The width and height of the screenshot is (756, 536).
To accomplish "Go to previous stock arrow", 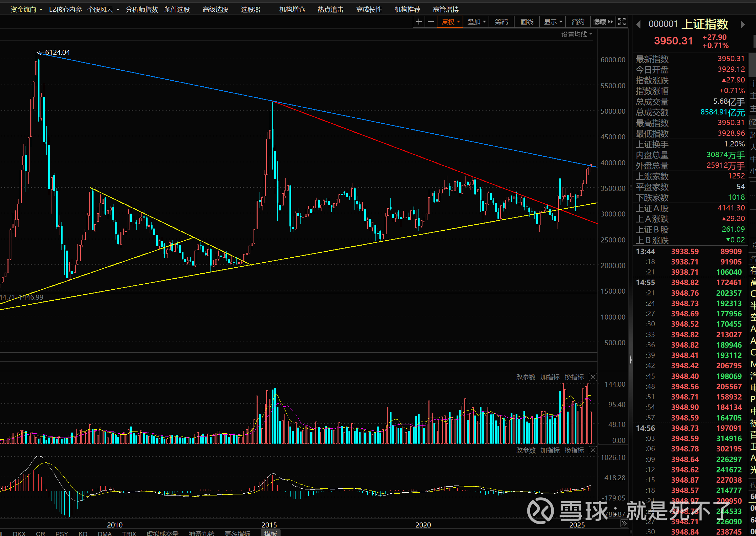I will coord(639,24).
